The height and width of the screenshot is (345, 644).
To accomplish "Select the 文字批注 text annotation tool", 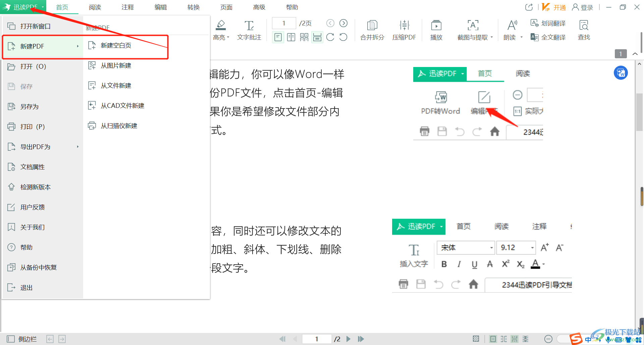I will [x=249, y=30].
